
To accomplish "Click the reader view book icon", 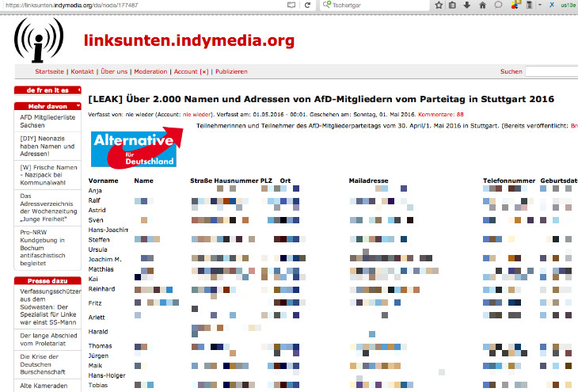I will (x=291, y=5).
